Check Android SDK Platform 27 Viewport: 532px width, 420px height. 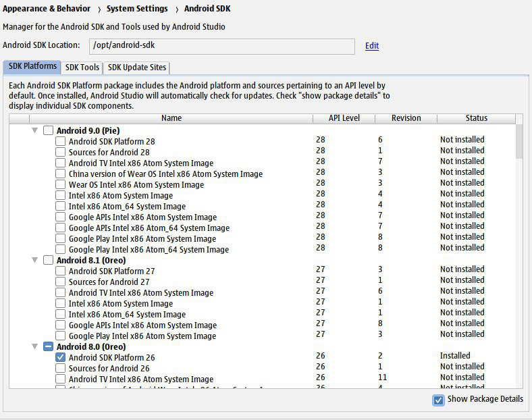[x=60, y=271]
